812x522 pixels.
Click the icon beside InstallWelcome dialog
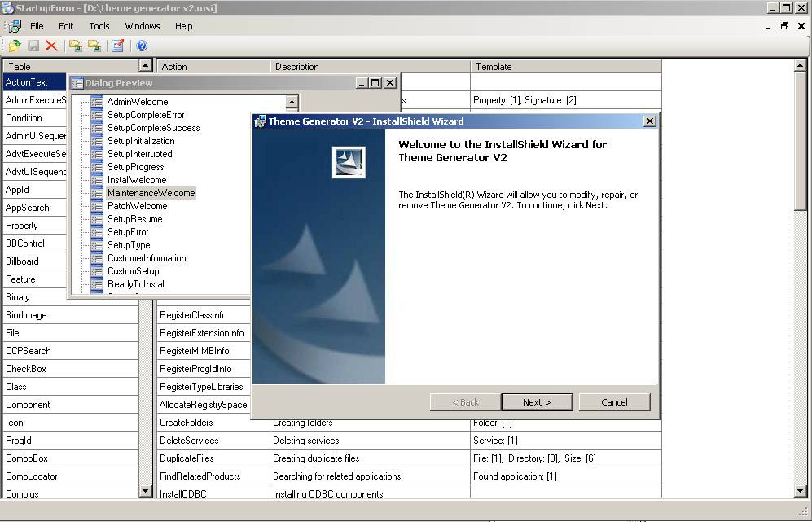click(x=97, y=180)
